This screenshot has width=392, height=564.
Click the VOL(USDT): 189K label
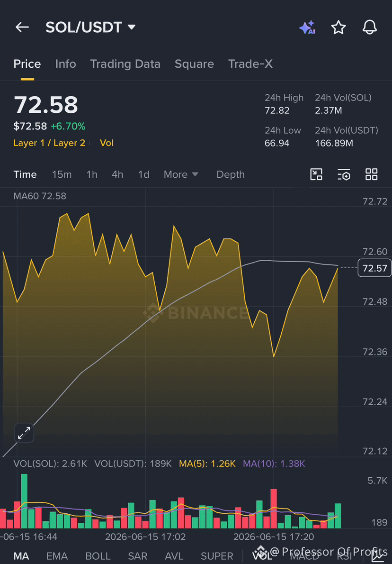click(x=133, y=464)
